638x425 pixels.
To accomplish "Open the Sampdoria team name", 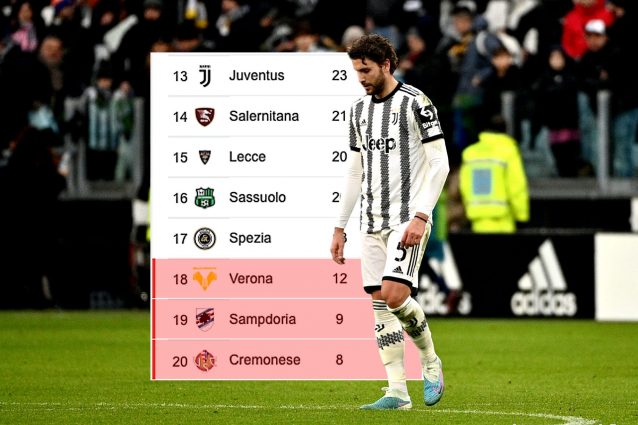I will coord(262,319).
